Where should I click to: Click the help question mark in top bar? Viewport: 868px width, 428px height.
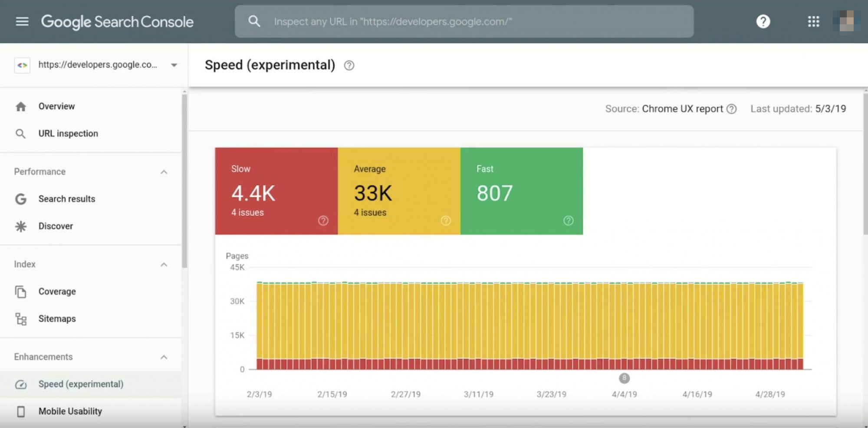[763, 21]
